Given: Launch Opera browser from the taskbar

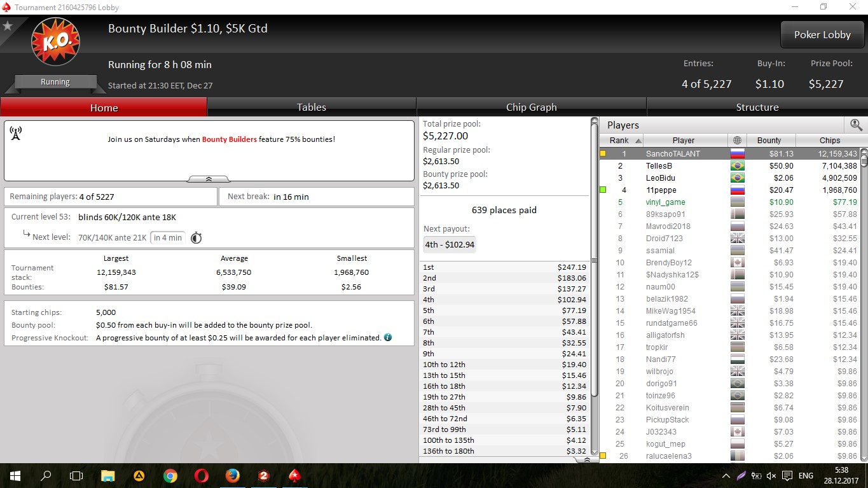Looking at the screenshot, I should coord(201,475).
